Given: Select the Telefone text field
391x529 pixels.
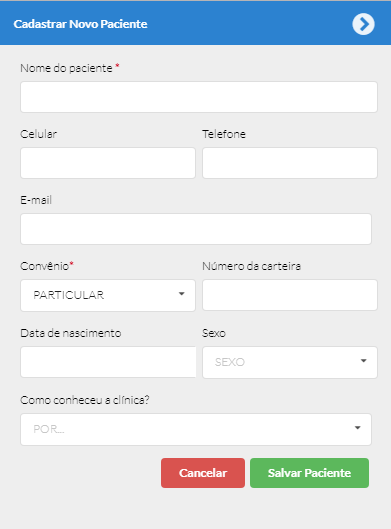Looking at the screenshot, I should coord(290,163).
